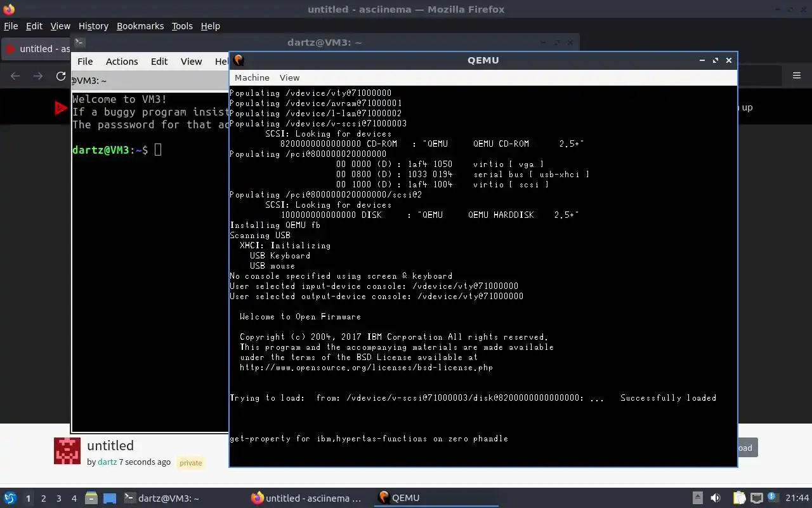812x508 pixels.
Task: Click the private badge label
Action: (x=190, y=463)
